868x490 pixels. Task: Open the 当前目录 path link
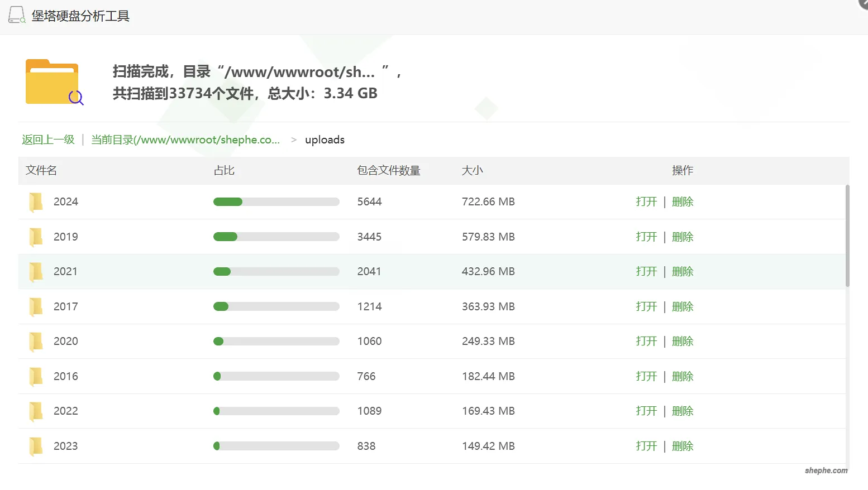(187, 140)
